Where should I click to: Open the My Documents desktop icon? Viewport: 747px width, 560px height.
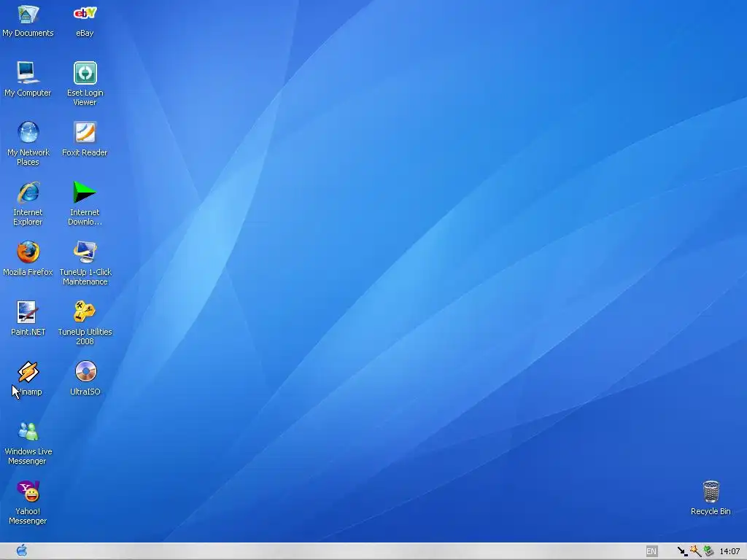coord(28,15)
